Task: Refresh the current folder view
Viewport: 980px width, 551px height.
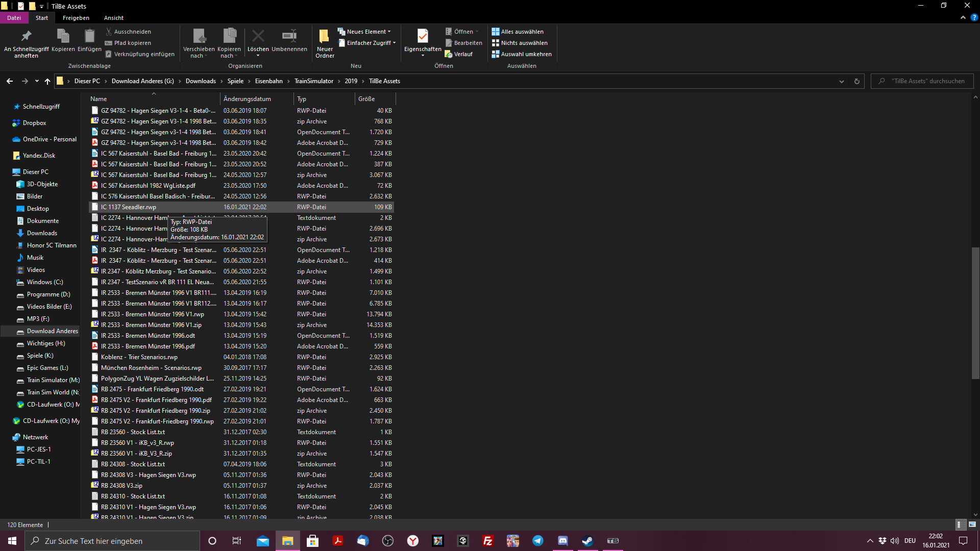Action: tap(857, 81)
